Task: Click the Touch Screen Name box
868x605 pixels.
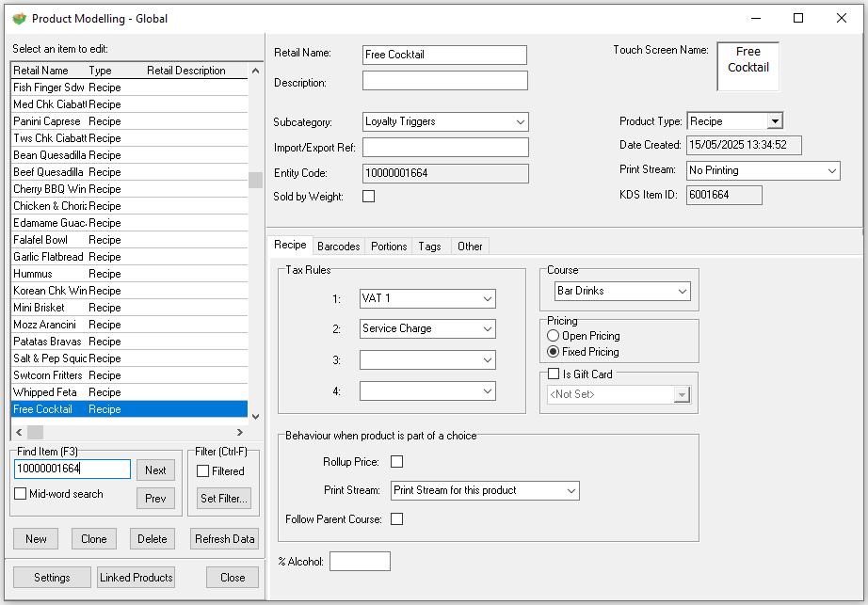Action: tap(747, 67)
